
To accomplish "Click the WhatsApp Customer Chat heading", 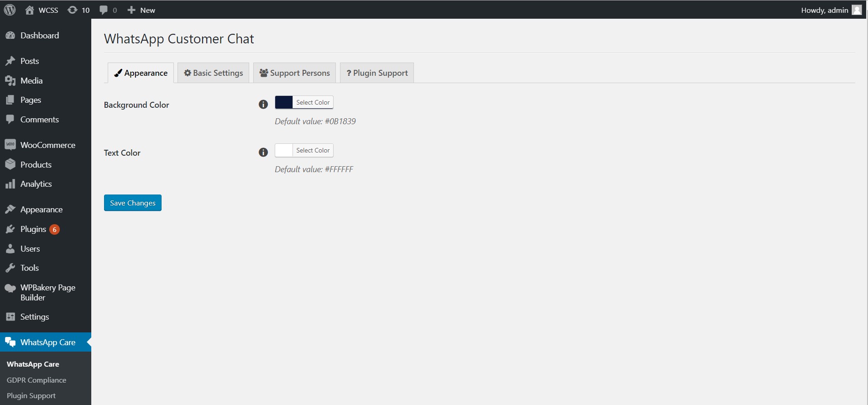I will 179,39.
